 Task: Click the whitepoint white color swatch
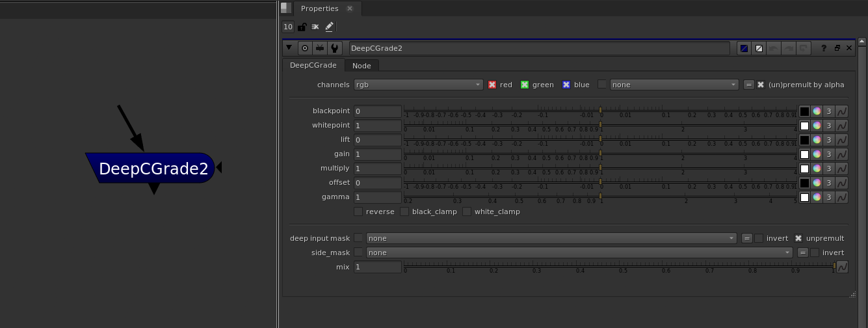click(x=804, y=126)
